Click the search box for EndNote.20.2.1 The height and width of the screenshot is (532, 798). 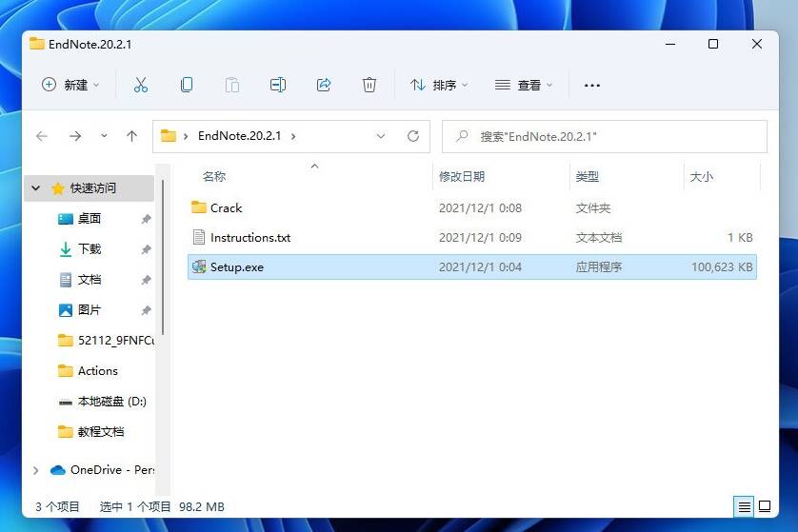[x=609, y=136]
